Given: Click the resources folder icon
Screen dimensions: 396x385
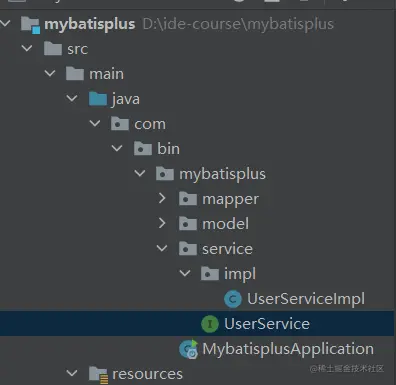Looking at the screenshot, I should (98, 374).
